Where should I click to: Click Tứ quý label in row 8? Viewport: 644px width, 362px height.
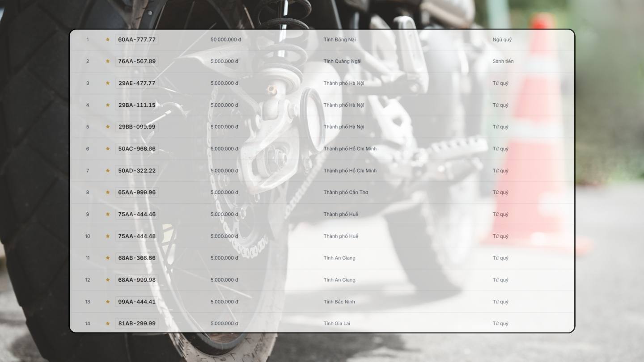click(x=501, y=193)
